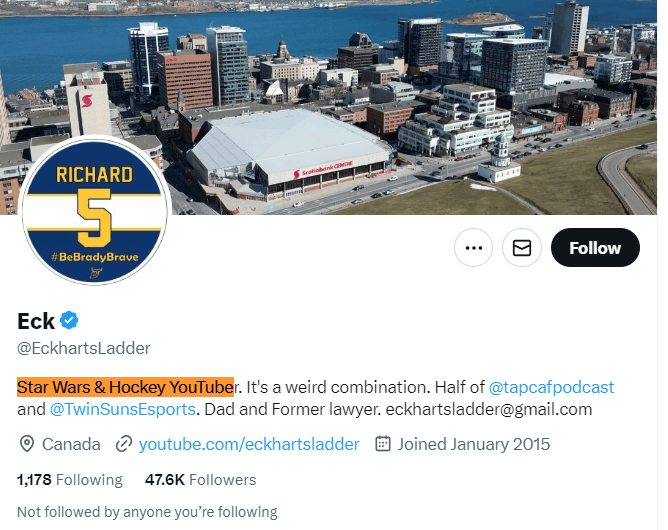The height and width of the screenshot is (530, 668).
Task: Click the location pin icon
Action: (27, 444)
